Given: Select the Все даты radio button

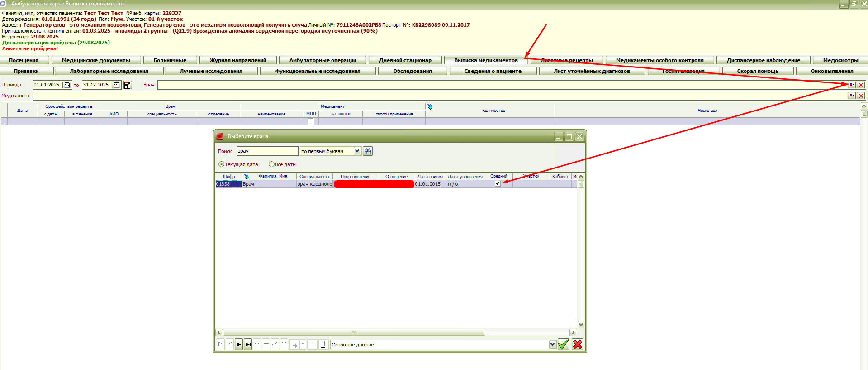Looking at the screenshot, I should point(271,164).
